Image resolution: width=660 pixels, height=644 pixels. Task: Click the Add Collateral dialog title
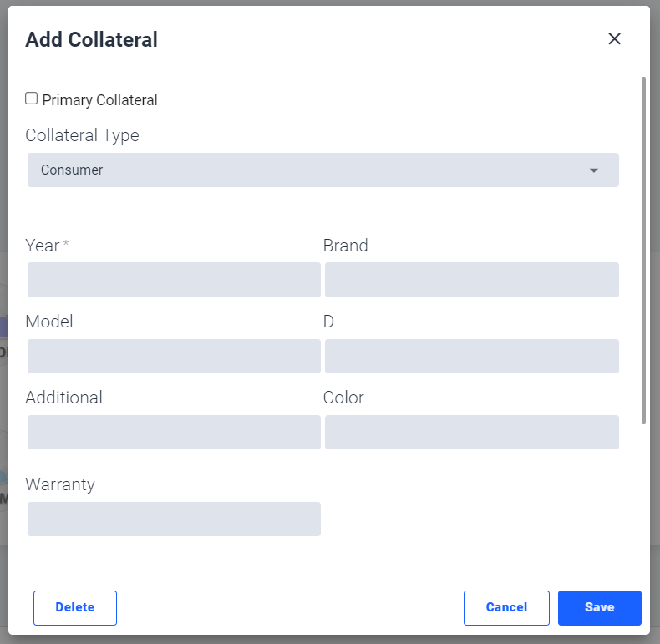[x=91, y=39]
